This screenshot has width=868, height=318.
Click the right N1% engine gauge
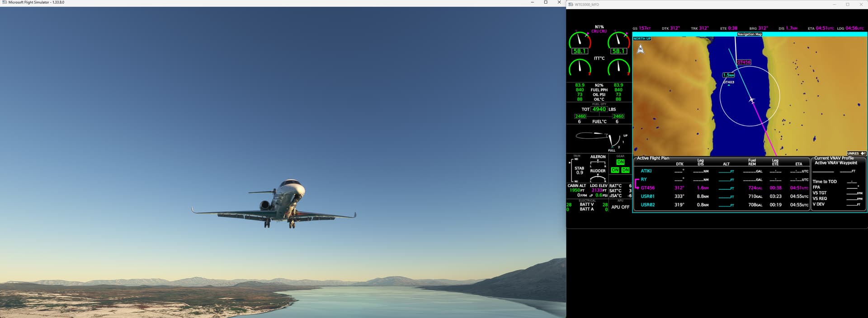click(618, 41)
